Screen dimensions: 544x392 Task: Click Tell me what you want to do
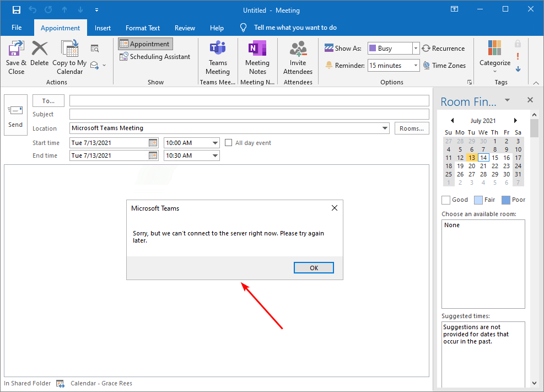click(295, 28)
